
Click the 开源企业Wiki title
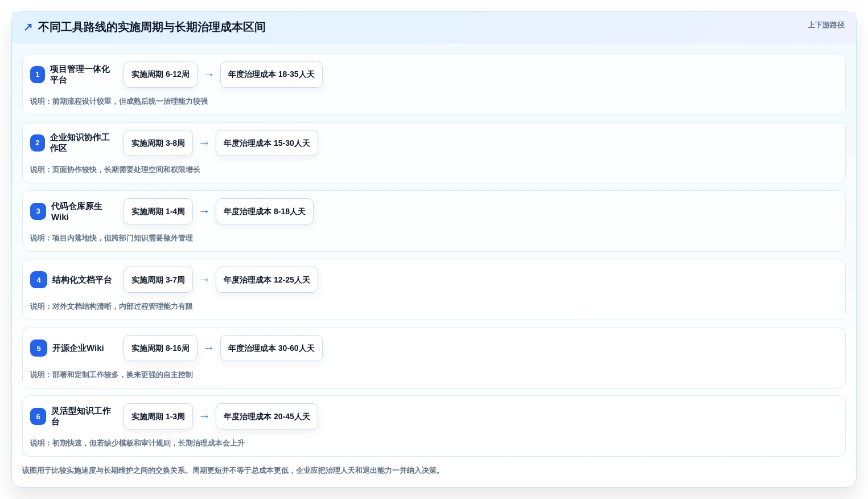point(78,348)
